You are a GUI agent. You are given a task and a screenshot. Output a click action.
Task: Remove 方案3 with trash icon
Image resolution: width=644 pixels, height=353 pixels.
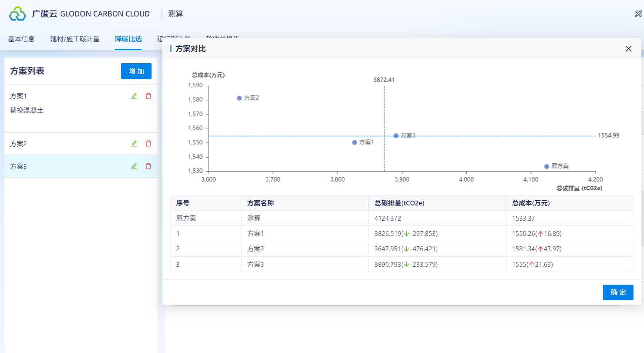148,166
